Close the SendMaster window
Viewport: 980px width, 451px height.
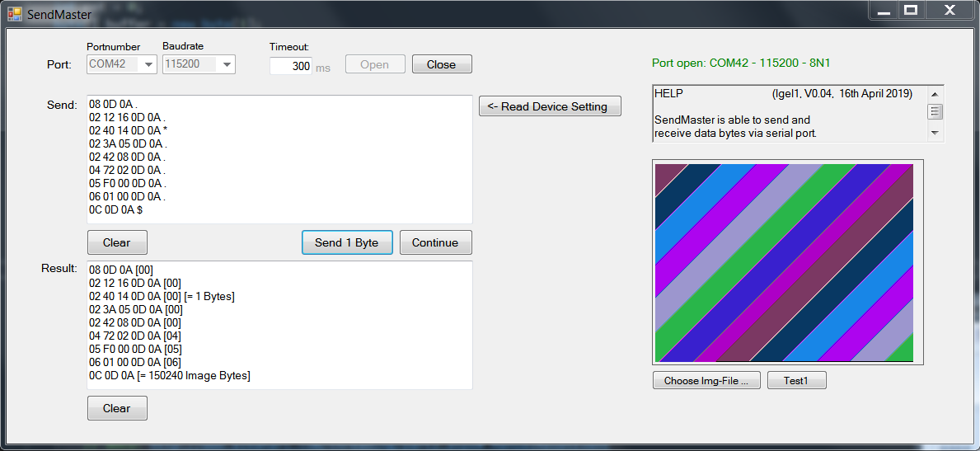pos(950,11)
